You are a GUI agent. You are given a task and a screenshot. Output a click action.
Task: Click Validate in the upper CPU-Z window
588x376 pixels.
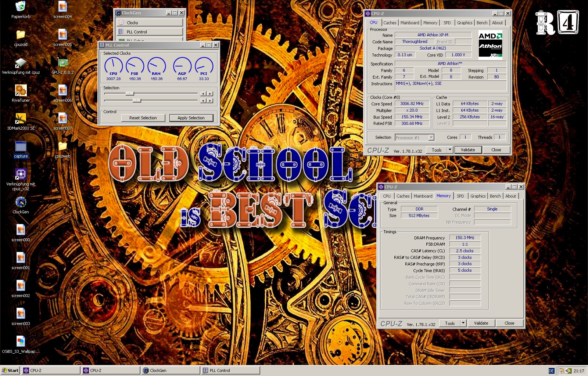[468, 150]
